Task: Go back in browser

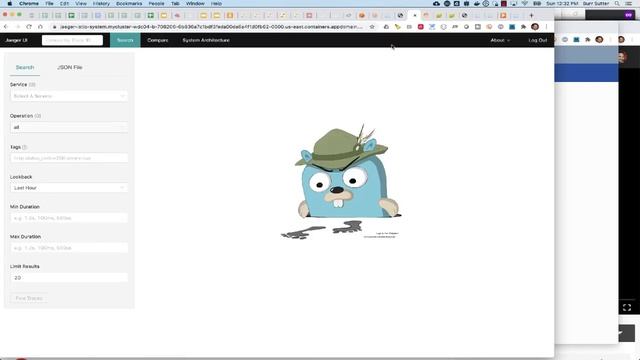Action: (x=6, y=27)
